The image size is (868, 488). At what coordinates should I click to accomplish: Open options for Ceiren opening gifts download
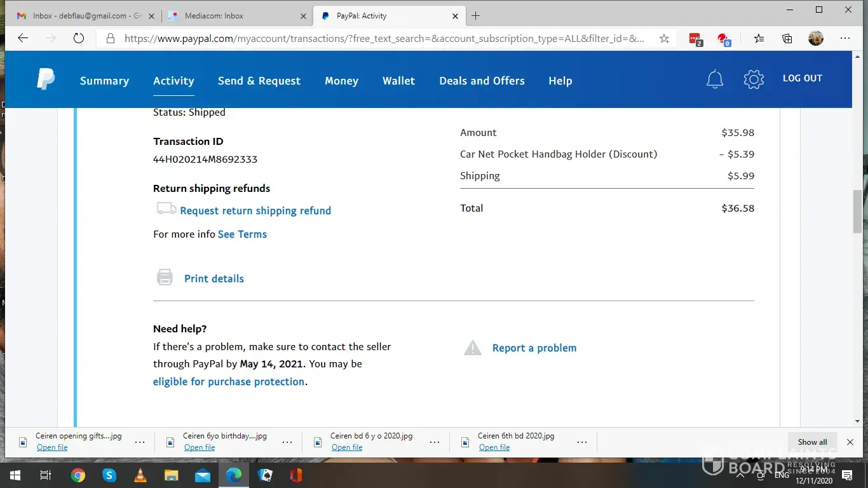(140, 442)
